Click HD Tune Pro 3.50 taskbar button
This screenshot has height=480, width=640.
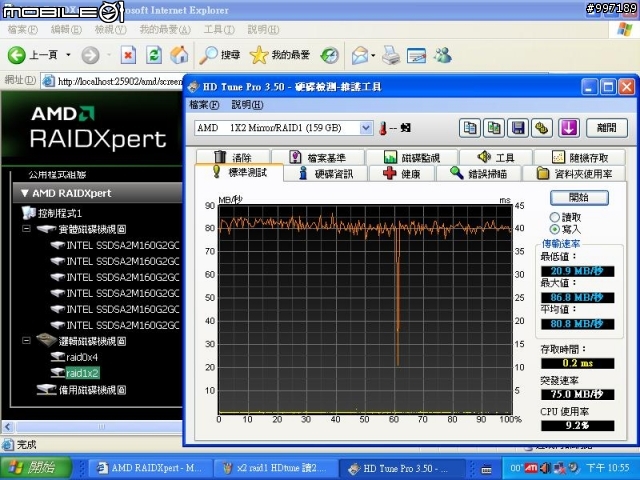pos(402,468)
